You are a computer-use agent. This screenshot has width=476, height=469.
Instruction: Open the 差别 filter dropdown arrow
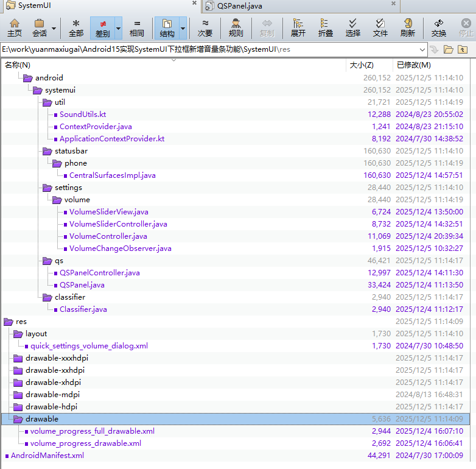coord(119,28)
